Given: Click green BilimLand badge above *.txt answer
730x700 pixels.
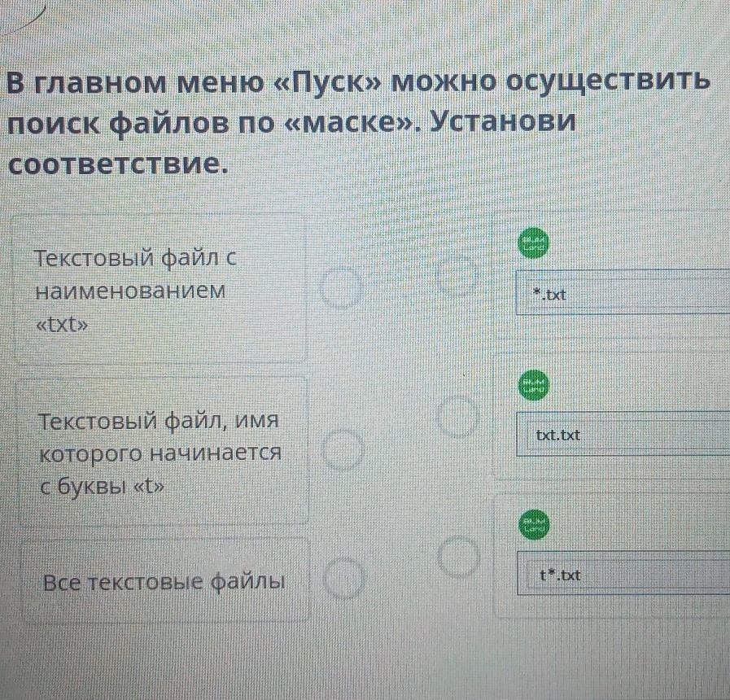Looking at the screenshot, I should pyautogui.click(x=535, y=243).
